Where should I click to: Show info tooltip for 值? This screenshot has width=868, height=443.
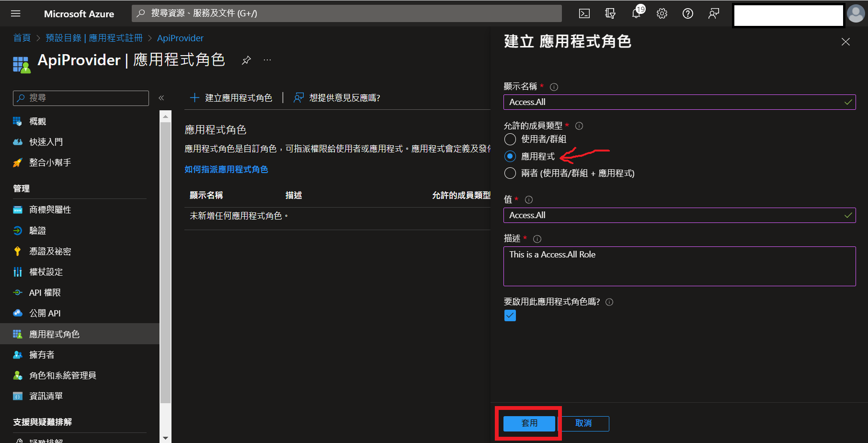coord(529,199)
